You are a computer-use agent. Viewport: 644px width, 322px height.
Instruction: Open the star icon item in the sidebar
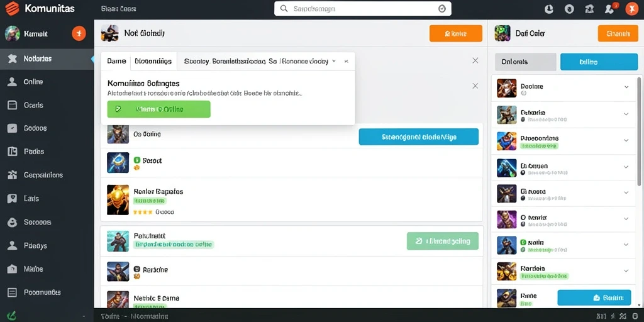[x=13, y=58]
